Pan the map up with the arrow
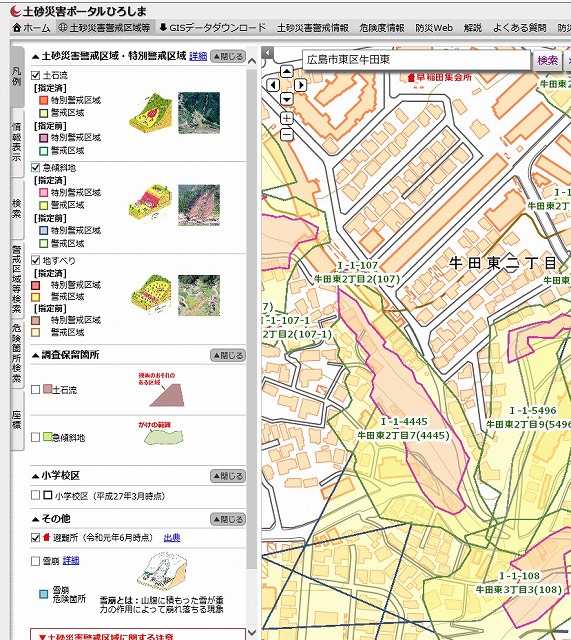Screen dimensions: 571x640 click(287, 72)
